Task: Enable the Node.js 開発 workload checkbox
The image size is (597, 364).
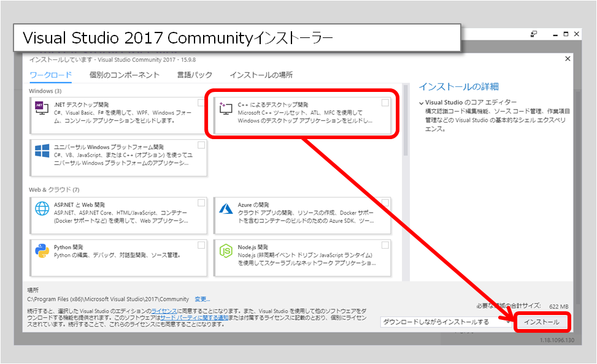Action: point(385,245)
